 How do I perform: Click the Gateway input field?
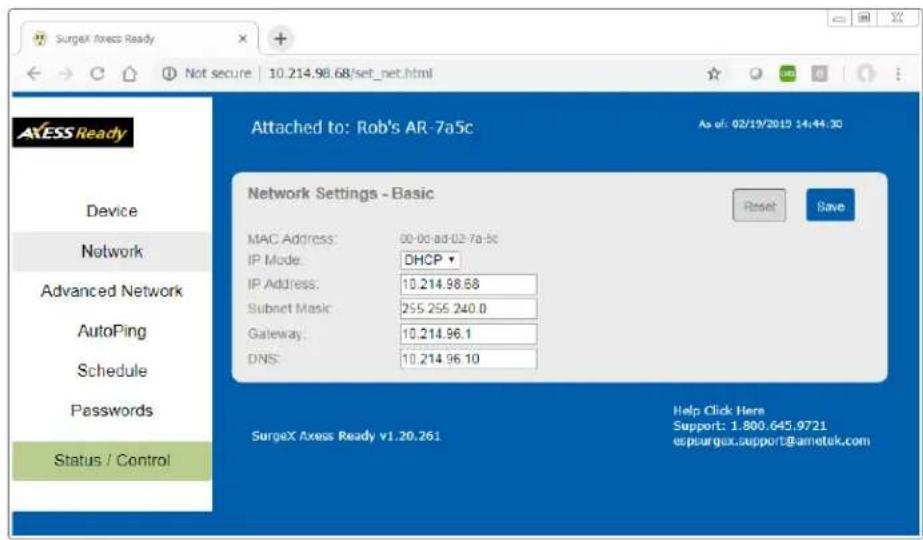pyautogui.click(x=469, y=334)
